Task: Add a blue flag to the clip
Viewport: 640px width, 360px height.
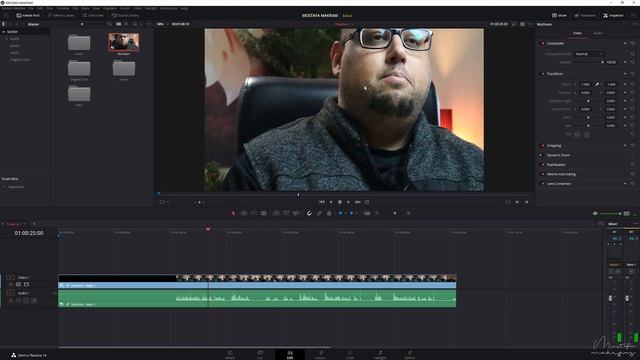Action: [x=340, y=213]
